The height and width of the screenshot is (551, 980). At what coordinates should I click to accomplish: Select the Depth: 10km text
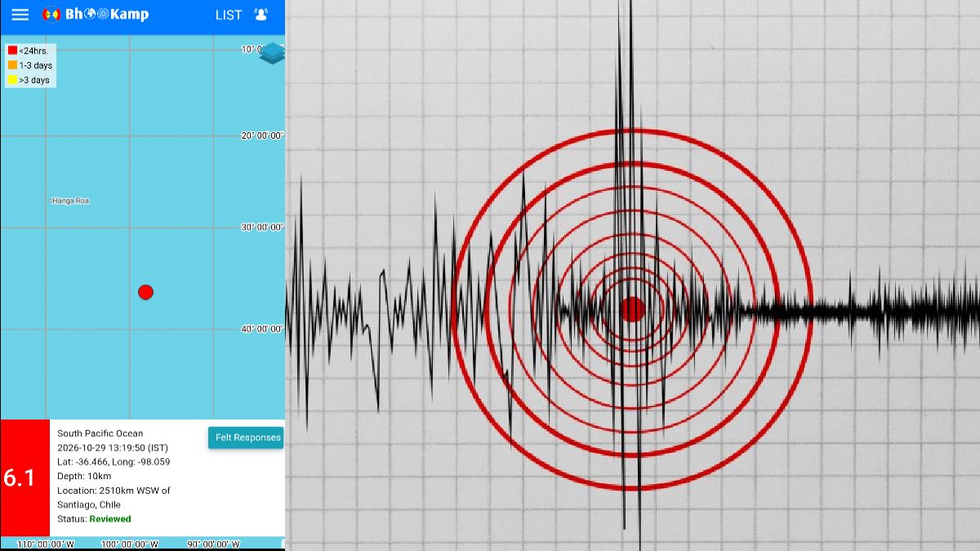(84, 476)
